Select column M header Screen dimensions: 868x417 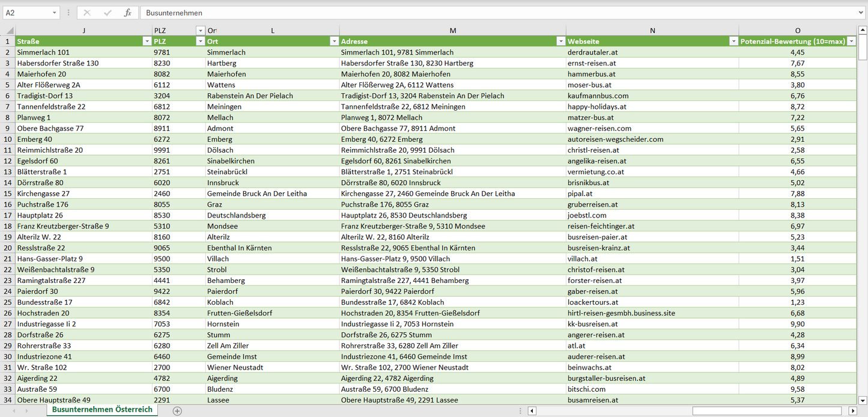click(452, 31)
